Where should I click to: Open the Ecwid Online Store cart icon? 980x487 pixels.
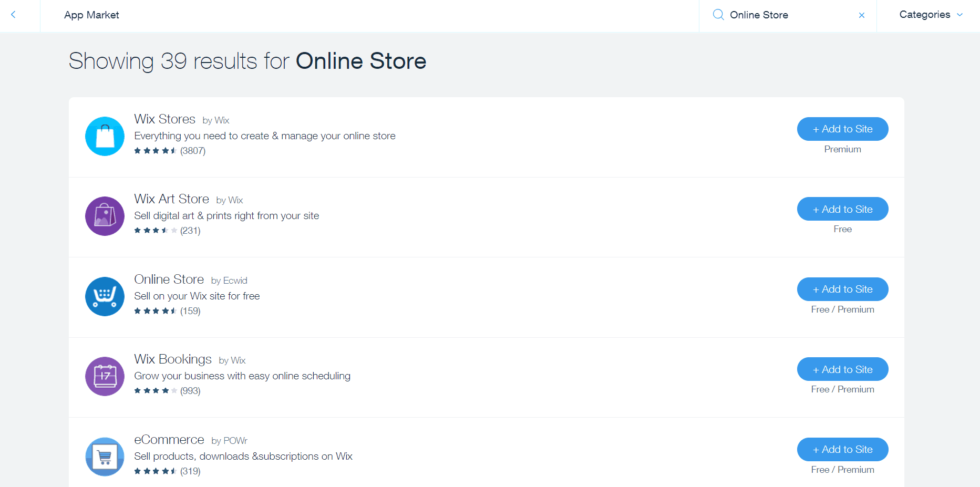[x=105, y=296]
